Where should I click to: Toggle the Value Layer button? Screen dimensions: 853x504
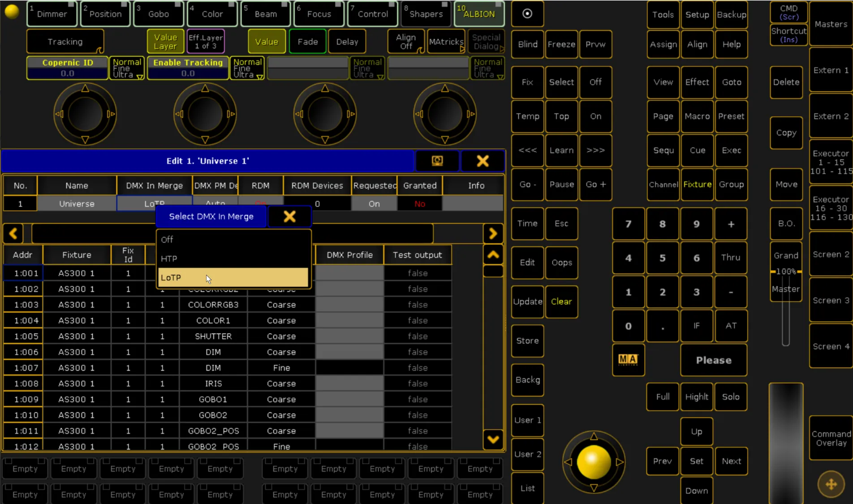point(165,42)
